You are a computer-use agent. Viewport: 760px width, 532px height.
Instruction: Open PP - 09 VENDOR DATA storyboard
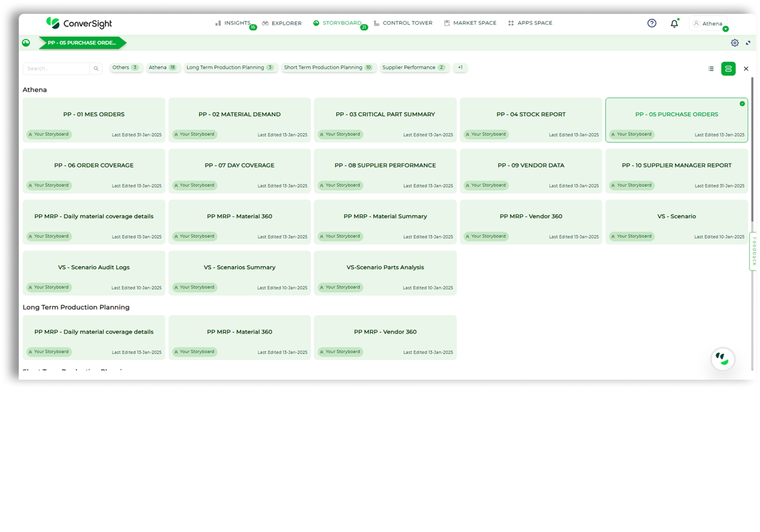pyautogui.click(x=531, y=171)
